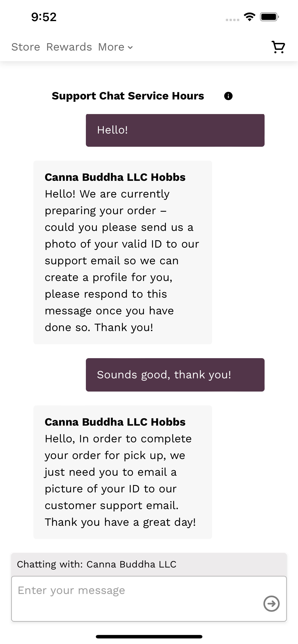Tap the first Canna Buddha LLC Hobbs sender name
The image size is (298, 644).
tap(115, 177)
